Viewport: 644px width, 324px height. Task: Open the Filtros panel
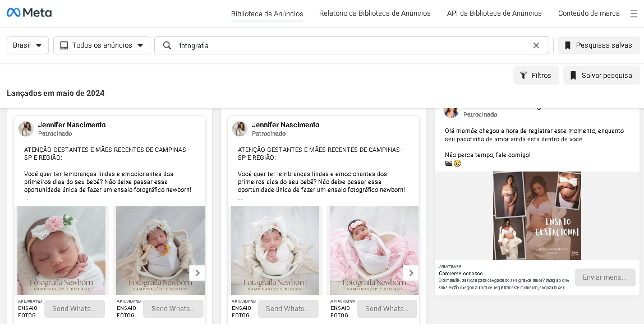[536, 76]
